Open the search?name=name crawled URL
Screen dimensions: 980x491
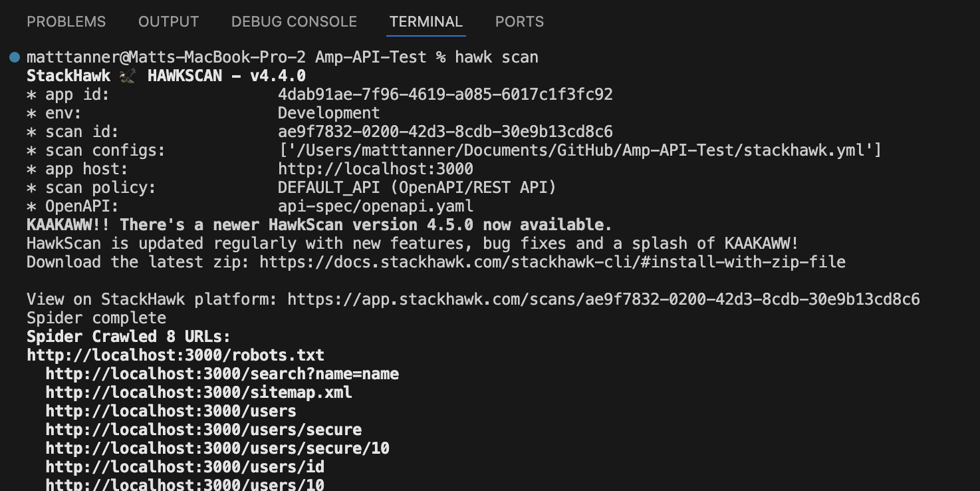coord(222,374)
